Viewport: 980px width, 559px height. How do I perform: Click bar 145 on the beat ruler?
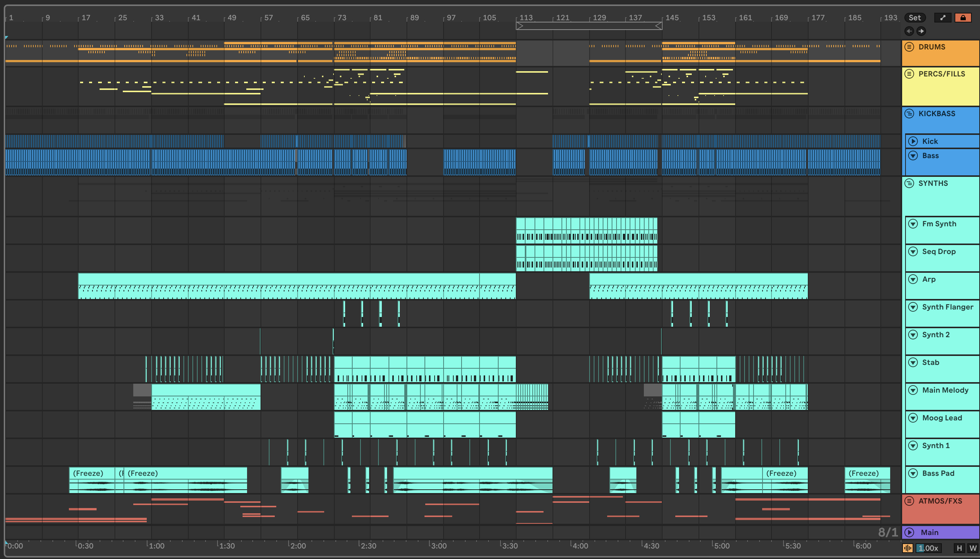(x=672, y=18)
